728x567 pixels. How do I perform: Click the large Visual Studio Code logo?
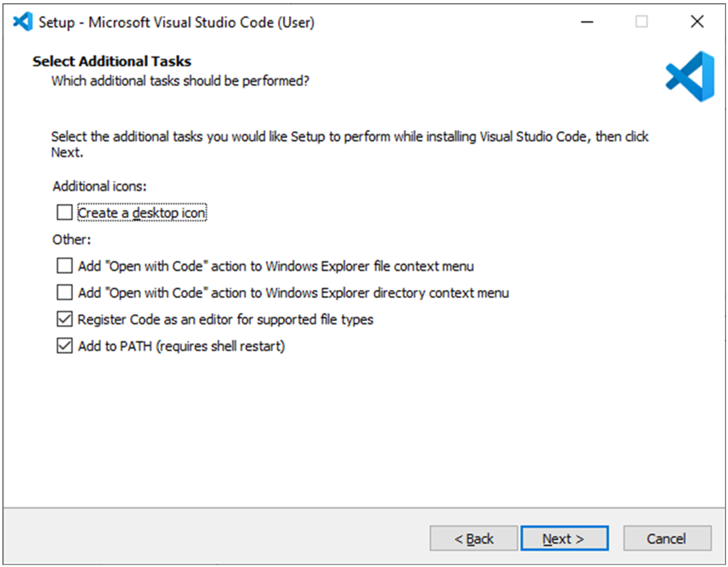tap(690, 76)
